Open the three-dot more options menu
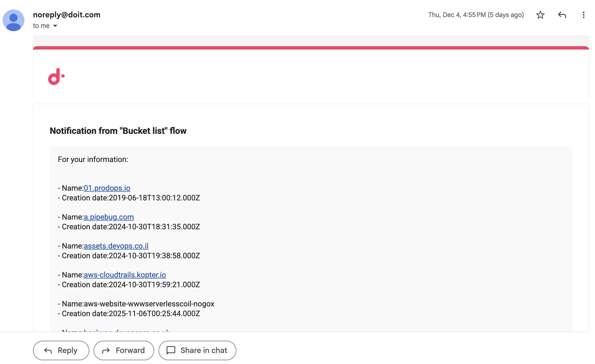Screen dimensions: 595x364 (583, 15)
